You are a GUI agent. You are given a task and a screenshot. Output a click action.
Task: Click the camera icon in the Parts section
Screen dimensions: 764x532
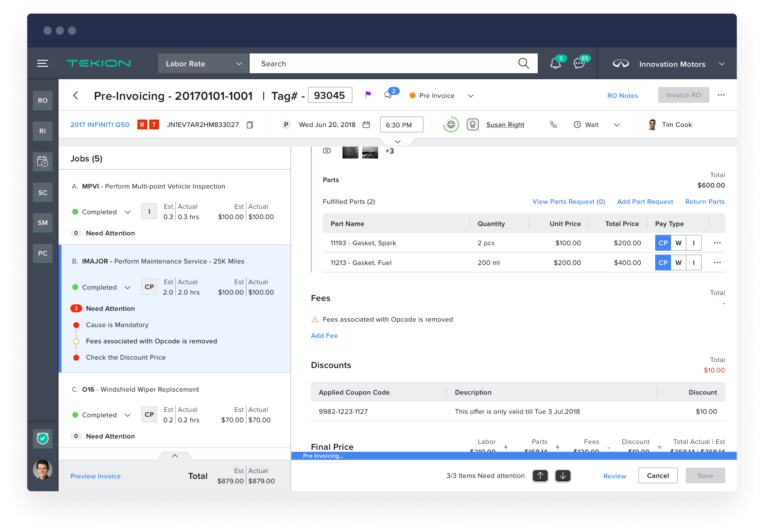pyautogui.click(x=327, y=150)
